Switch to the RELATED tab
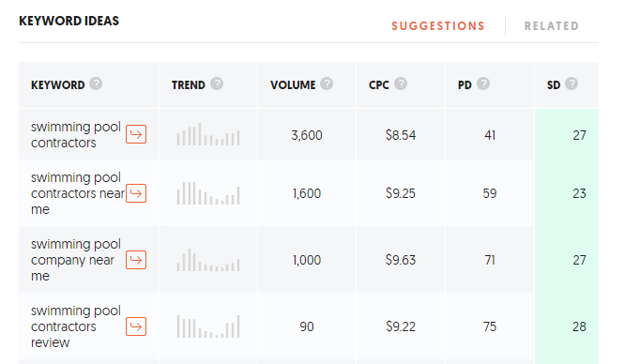 click(x=552, y=26)
